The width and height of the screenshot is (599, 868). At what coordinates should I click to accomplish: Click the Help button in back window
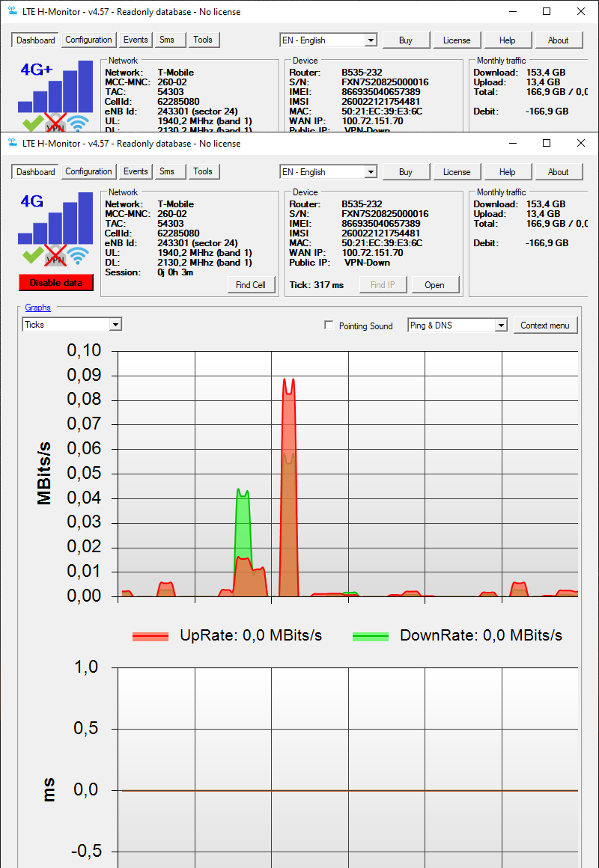pos(508,40)
